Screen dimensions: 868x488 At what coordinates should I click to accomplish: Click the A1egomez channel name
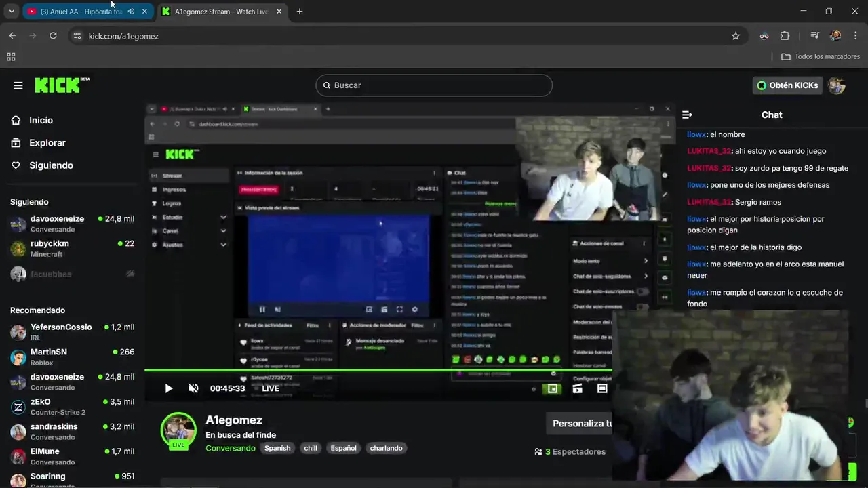coord(234,420)
